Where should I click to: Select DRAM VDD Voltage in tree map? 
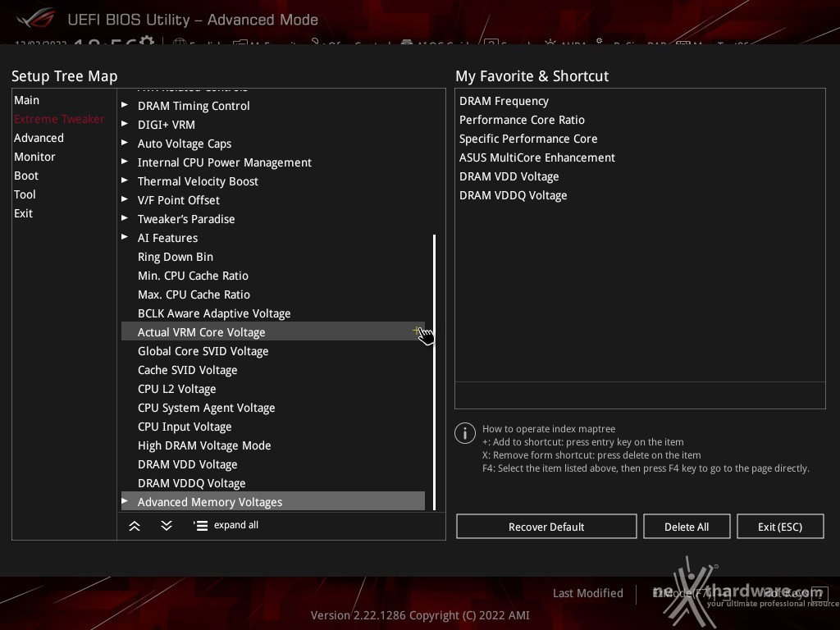tap(272, 464)
